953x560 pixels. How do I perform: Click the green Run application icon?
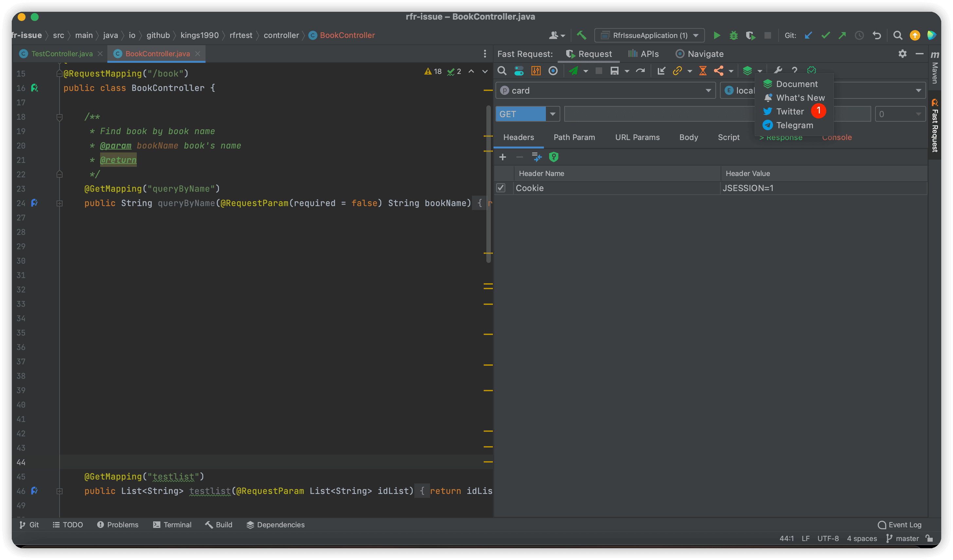pos(716,36)
